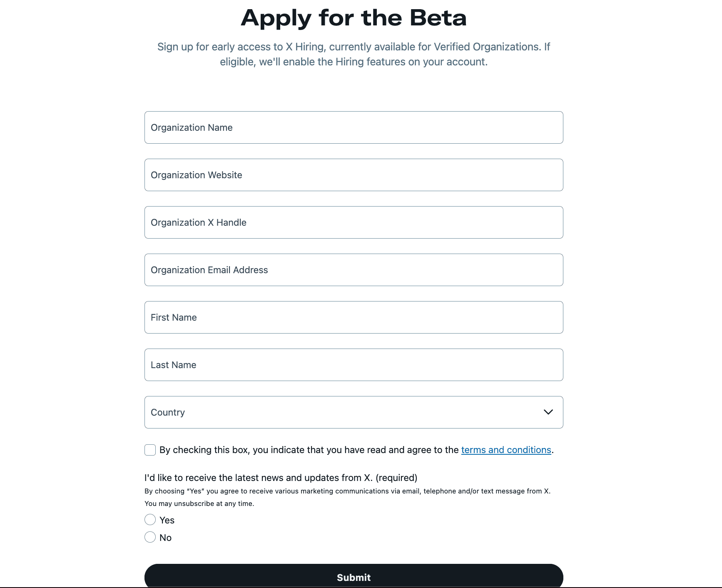Open the Country dropdown

pyautogui.click(x=354, y=412)
